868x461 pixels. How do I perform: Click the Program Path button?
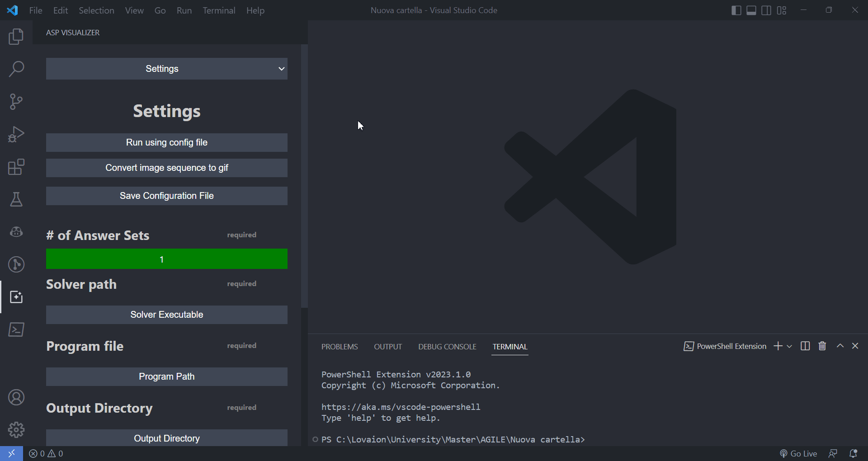point(167,376)
